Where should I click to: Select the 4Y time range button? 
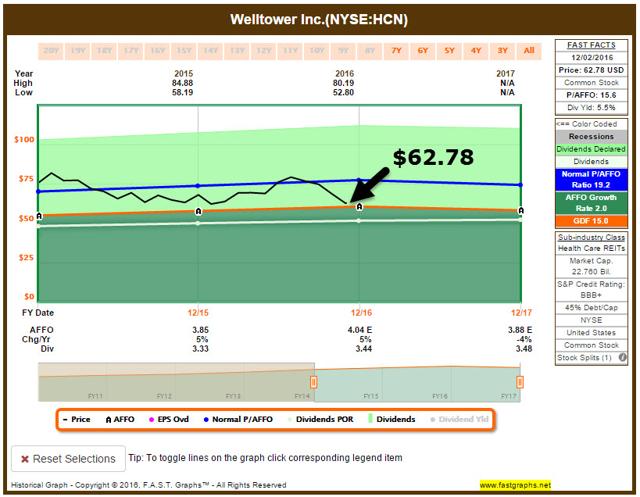coord(476,51)
